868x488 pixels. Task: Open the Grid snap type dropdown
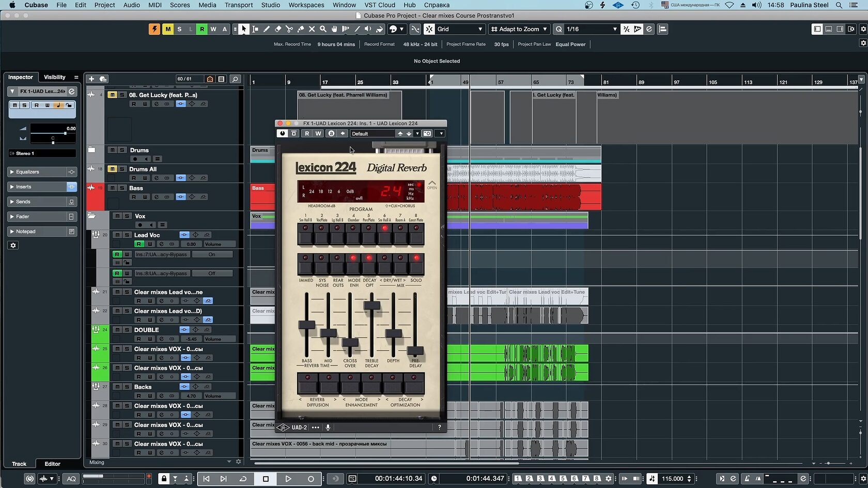coord(460,29)
